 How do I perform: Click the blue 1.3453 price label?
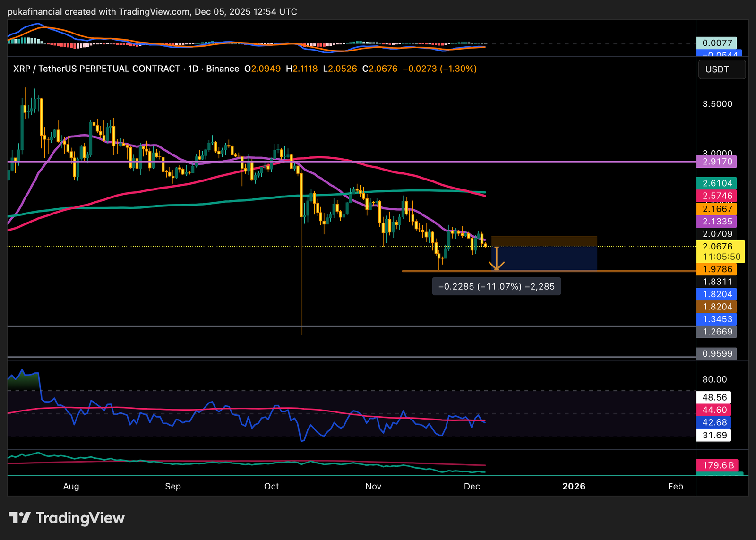tap(717, 319)
